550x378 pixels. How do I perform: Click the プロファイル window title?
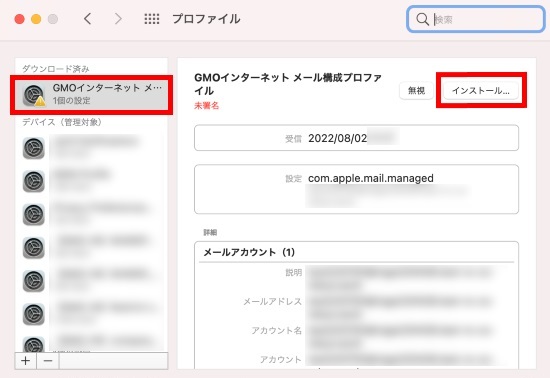(206, 19)
